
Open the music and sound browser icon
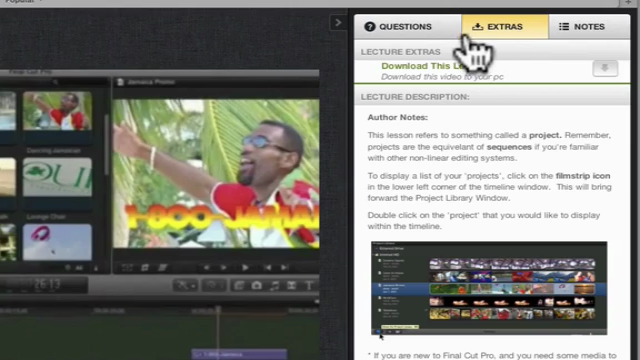[274, 285]
